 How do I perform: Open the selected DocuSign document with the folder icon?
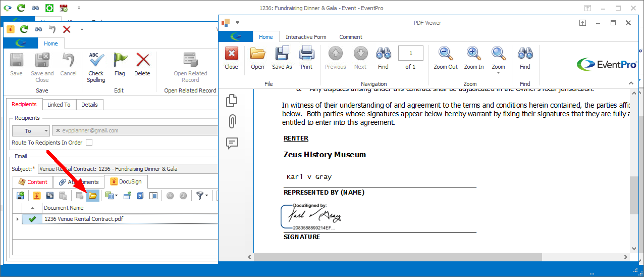92,196
